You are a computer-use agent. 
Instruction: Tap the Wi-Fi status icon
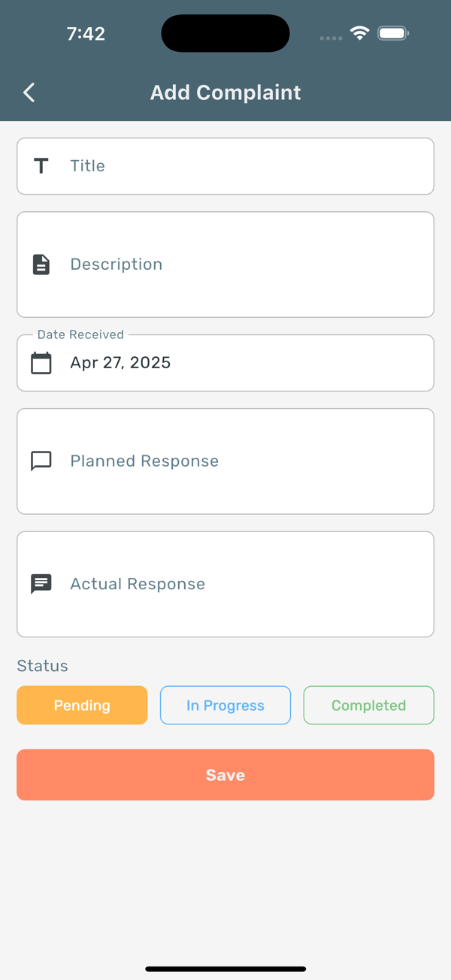[x=360, y=33]
